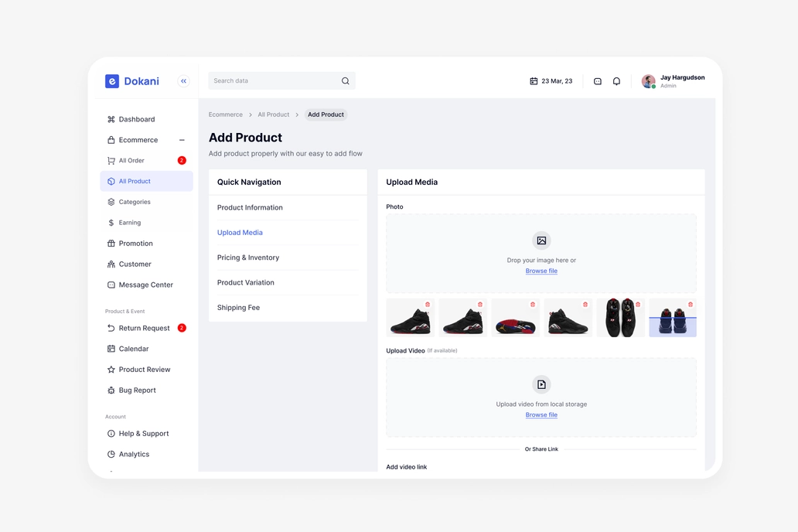Click the search magnifier icon
The width and height of the screenshot is (798, 532).
click(x=345, y=81)
